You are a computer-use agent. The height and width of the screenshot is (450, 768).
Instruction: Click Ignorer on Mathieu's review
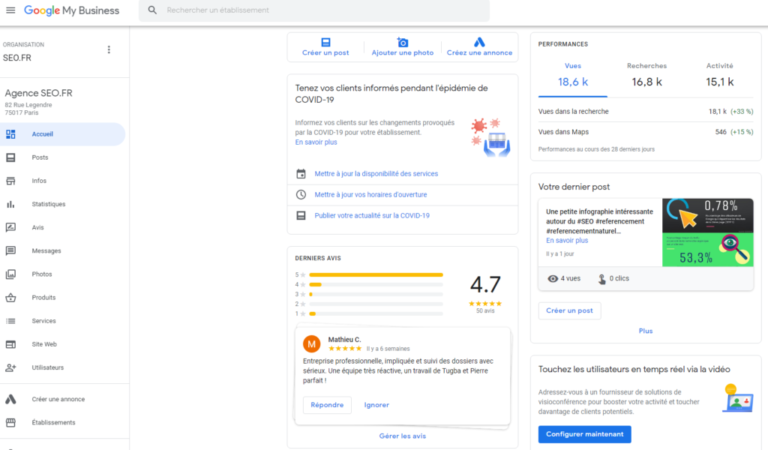click(x=376, y=405)
